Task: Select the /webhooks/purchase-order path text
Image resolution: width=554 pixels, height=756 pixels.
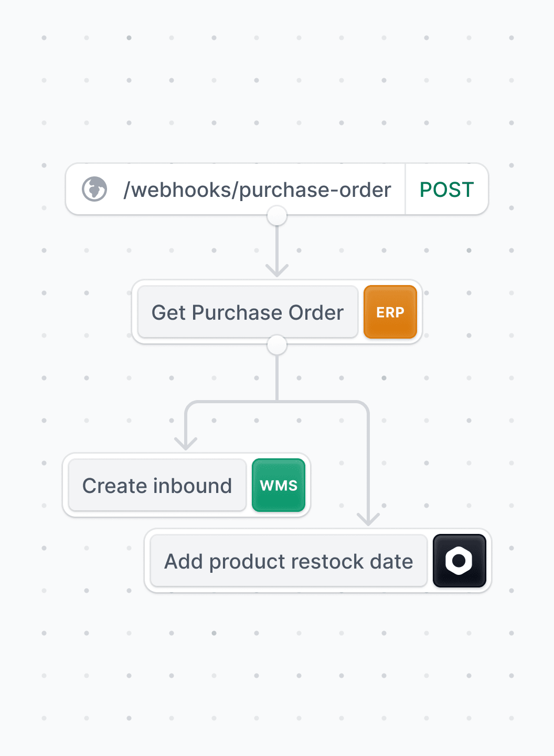Action: click(257, 190)
